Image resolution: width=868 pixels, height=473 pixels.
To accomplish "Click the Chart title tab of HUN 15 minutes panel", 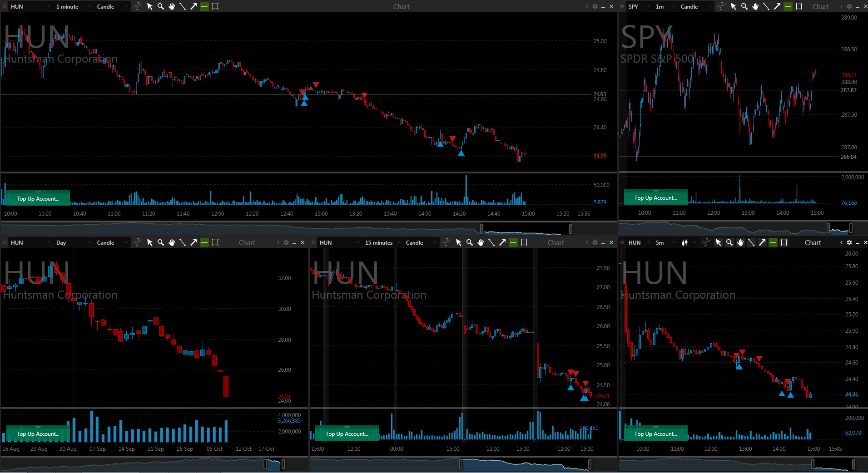I will (x=556, y=242).
